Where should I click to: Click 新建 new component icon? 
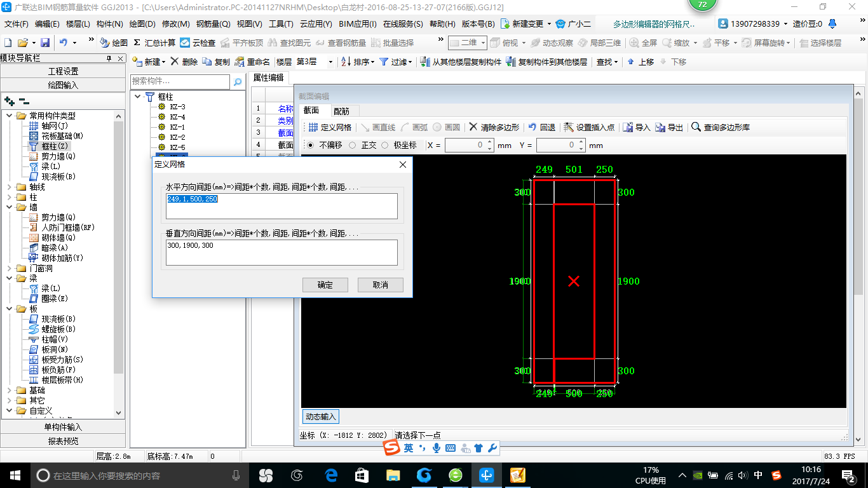137,62
